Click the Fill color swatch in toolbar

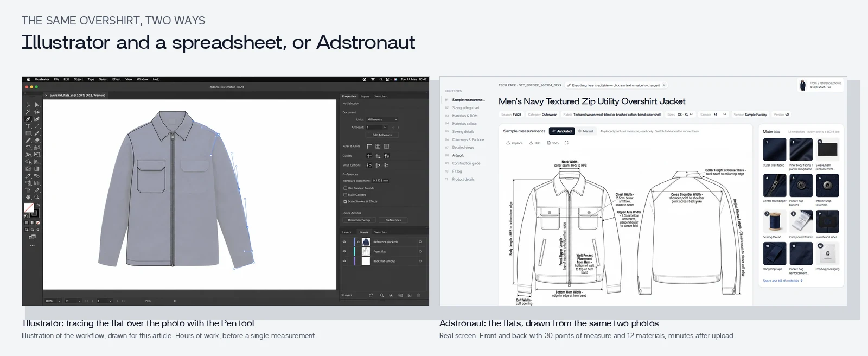tap(29, 207)
